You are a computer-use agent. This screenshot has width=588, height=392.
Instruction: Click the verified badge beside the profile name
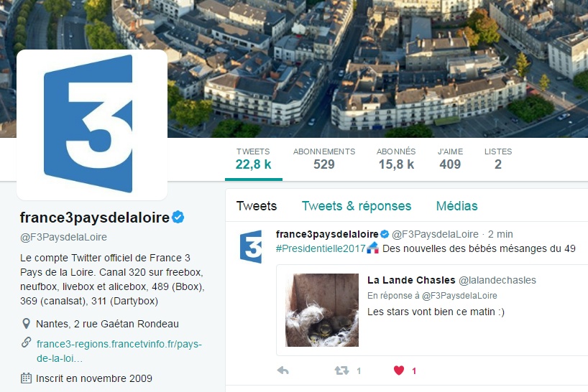pos(178,217)
